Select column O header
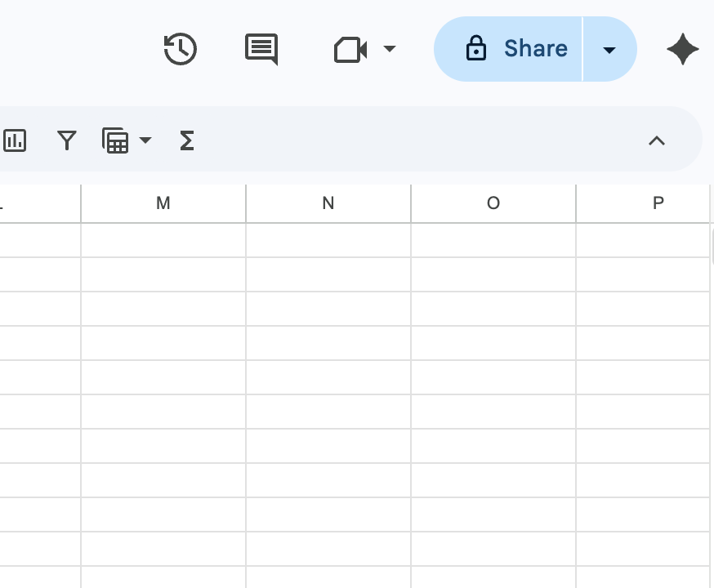Image resolution: width=714 pixels, height=588 pixels. 493,203
